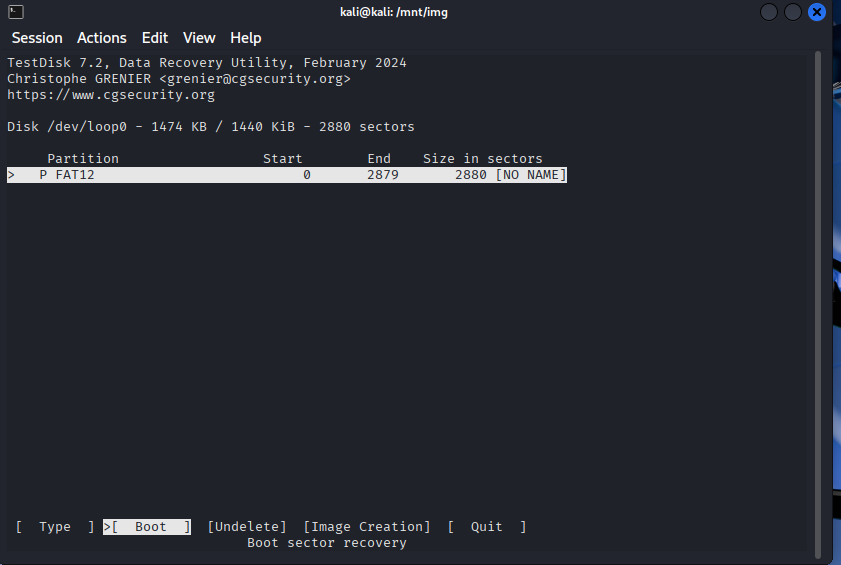Close the terminal window
The height and width of the screenshot is (565, 841).
(816, 12)
